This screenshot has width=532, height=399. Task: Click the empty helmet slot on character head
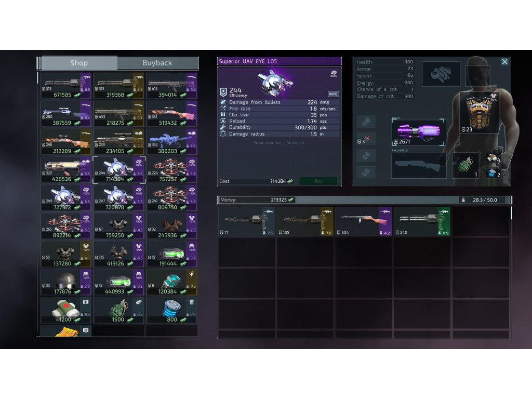click(478, 76)
